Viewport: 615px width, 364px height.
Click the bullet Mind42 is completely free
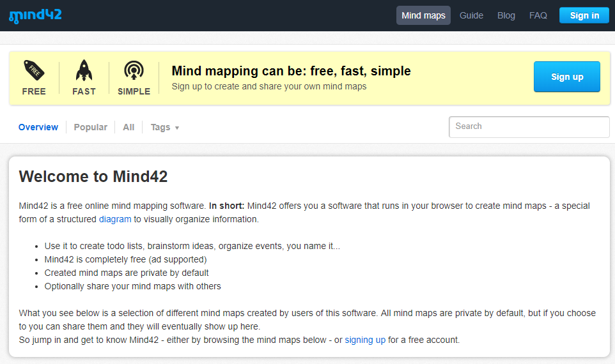pyautogui.click(x=125, y=259)
